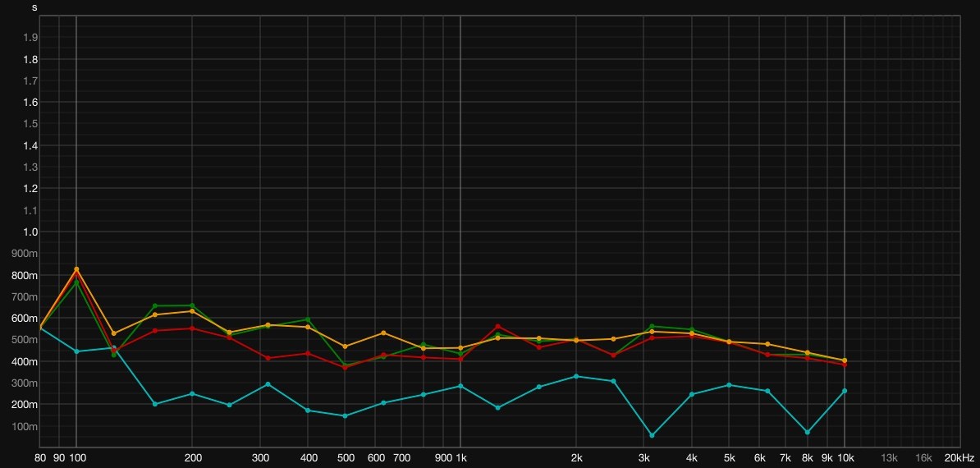Viewport: 980px width, 468px height.
Task: Select the '10k' frequency axis label
Action: tap(845, 458)
